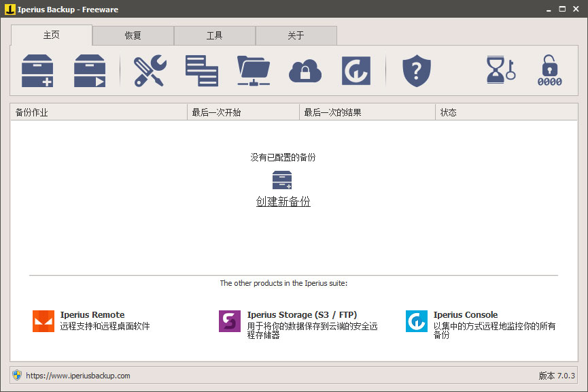588x392 pixels.
Task: Open Iperius Storage (S3 / FTP) title
Action: pos(302,314)
